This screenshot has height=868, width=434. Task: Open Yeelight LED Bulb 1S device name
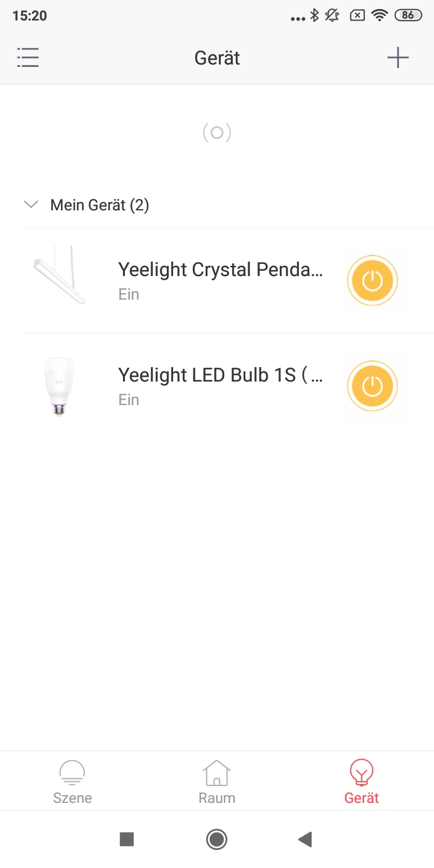click(x=221, y=375)
